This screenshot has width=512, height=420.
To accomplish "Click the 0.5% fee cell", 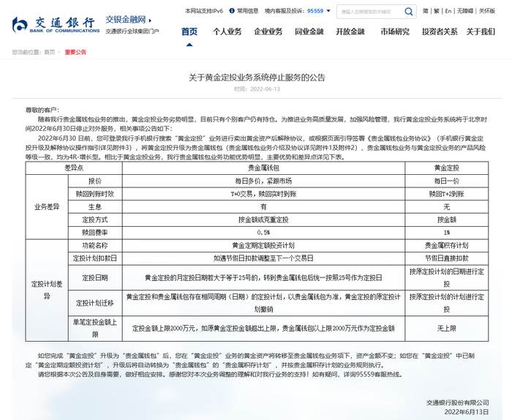I will pos(263,233).
